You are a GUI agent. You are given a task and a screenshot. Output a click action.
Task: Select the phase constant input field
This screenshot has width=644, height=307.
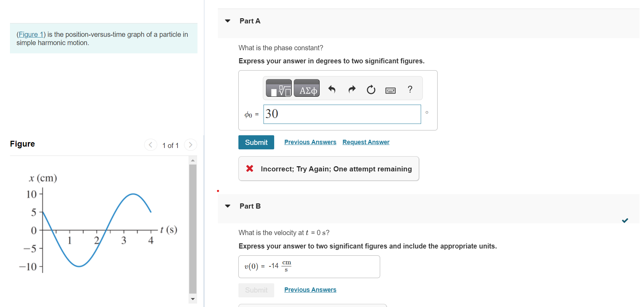click(x=342, y=114)
